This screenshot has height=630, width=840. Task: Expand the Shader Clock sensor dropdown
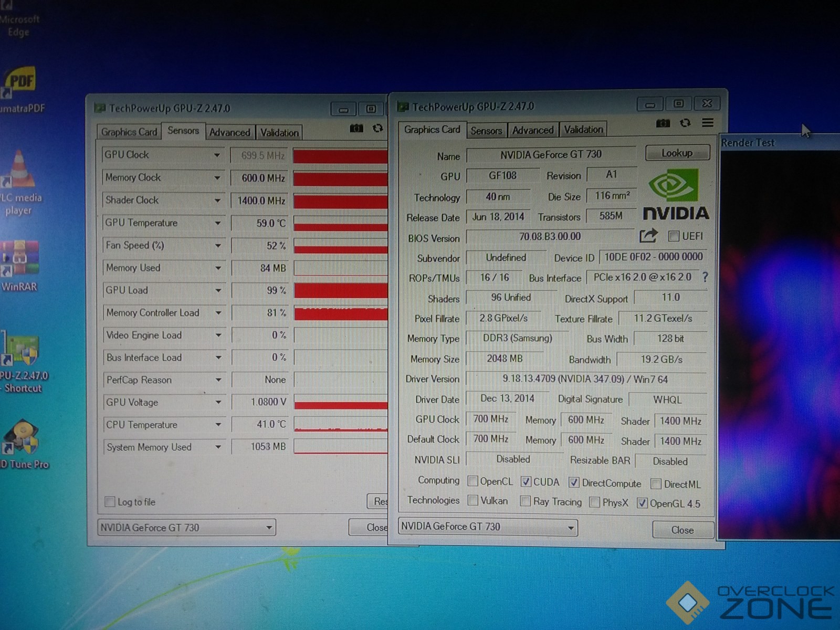point(217,201)
